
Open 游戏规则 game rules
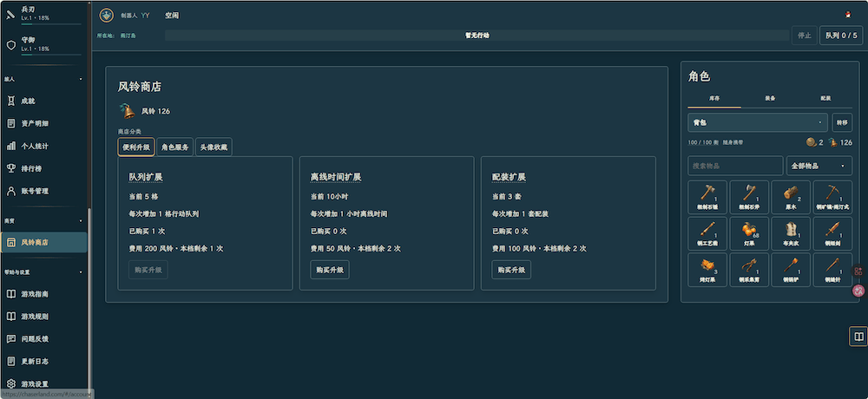tap(43, 317)
